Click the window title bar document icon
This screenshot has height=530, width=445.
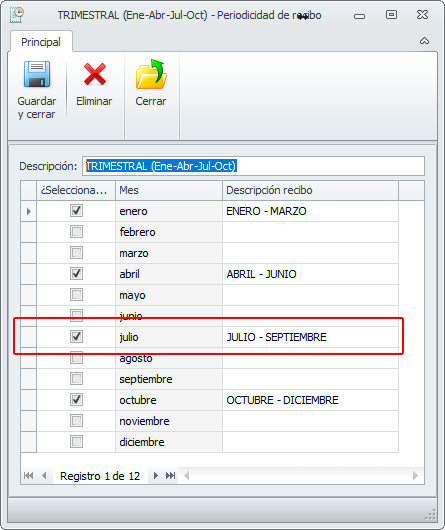17,15
